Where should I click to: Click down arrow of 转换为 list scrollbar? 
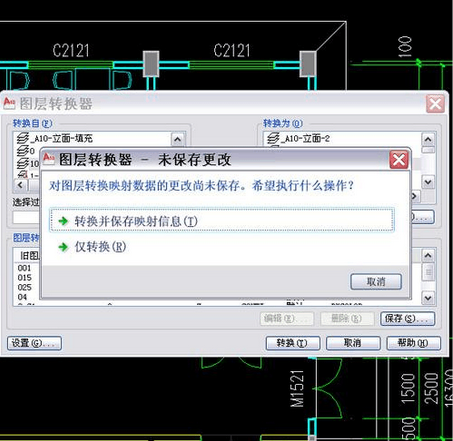click(x=428, y=182)
